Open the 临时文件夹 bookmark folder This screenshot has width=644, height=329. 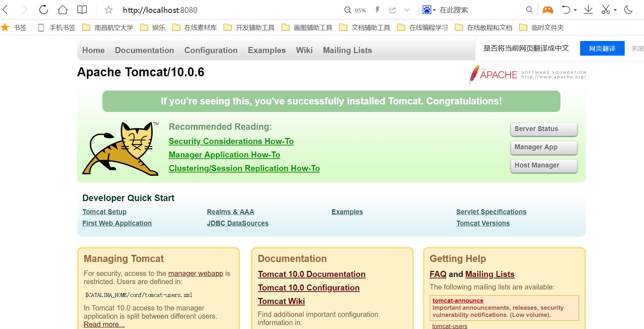tap(542, 27)
